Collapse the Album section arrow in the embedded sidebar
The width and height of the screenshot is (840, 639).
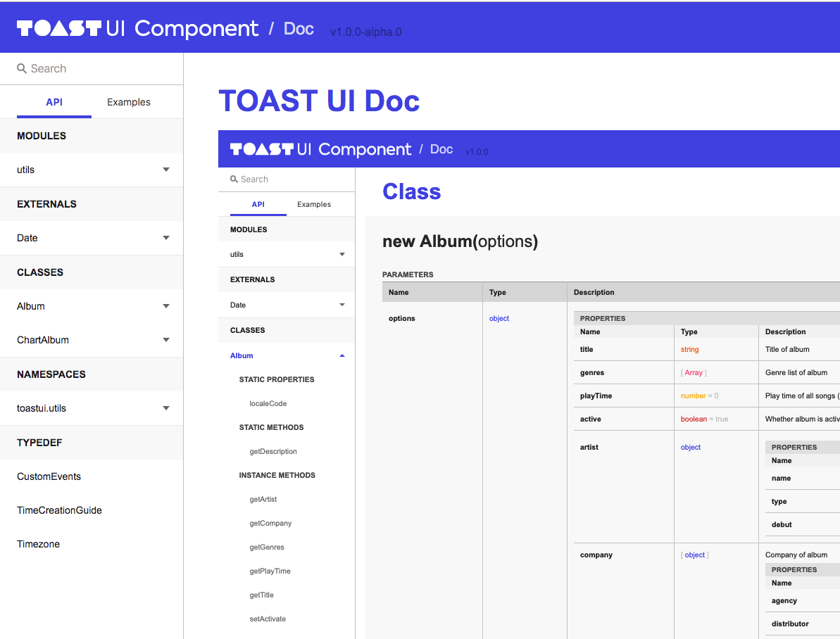[342, 355]
